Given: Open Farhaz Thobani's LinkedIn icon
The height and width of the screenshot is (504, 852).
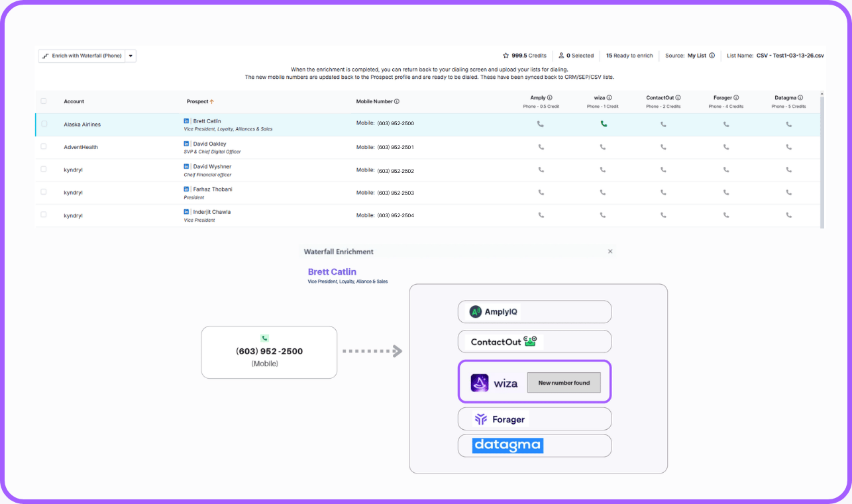Looking at the screenshot, I should 187,189.
